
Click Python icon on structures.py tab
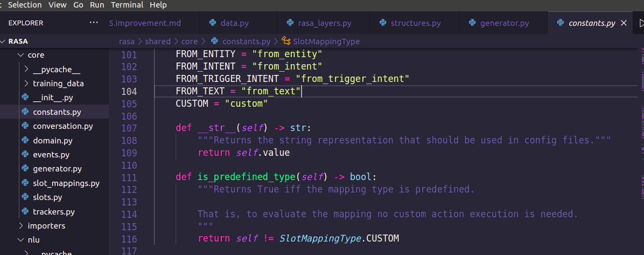(383, 23)
